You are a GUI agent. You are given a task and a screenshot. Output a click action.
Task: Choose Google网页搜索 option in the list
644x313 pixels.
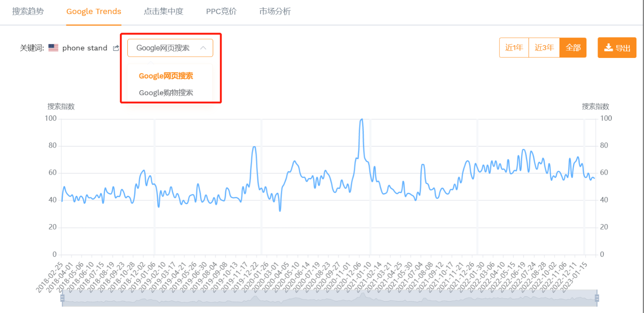[166, 76]
